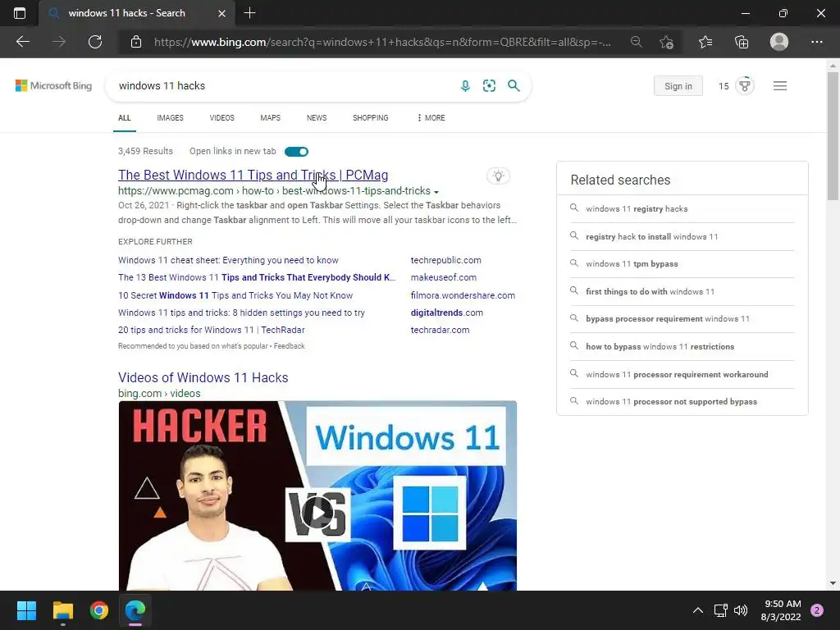The height and width of the screenshot is (630, 840).
Task: Open the Favorites list
Action: pyautogui.click(x=705, y=42)
